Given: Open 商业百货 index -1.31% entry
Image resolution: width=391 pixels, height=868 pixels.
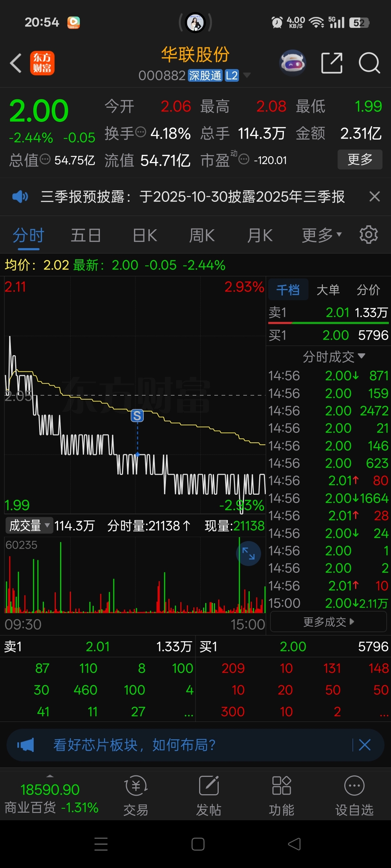Looking at the screenshot, I should [51, 798].
